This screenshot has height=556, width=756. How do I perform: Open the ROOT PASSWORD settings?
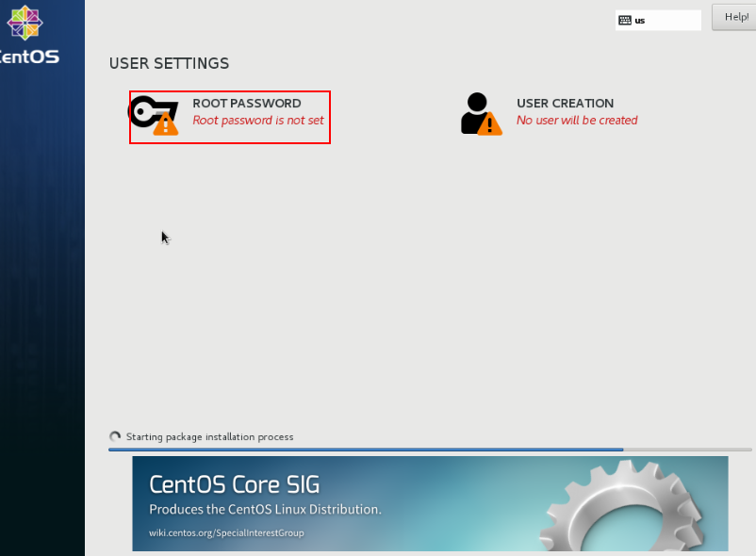pyautogui.click(x=230, y=117)
